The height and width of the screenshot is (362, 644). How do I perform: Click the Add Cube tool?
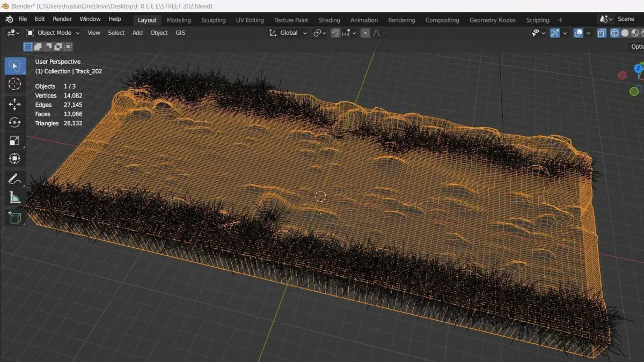(14, 217)
